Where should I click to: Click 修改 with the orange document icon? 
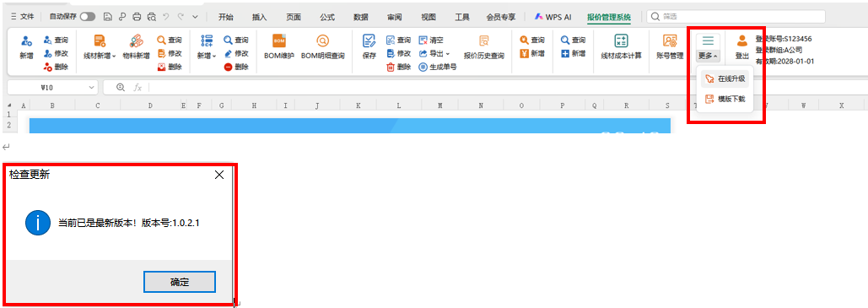coord(170,54)
